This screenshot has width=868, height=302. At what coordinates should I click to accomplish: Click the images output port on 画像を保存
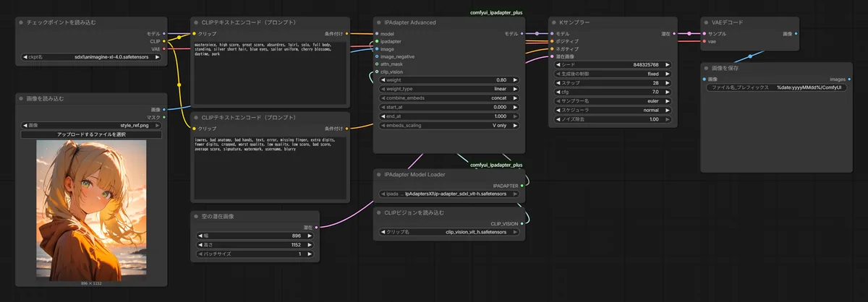pyautogui.click(x=850, y=79)
